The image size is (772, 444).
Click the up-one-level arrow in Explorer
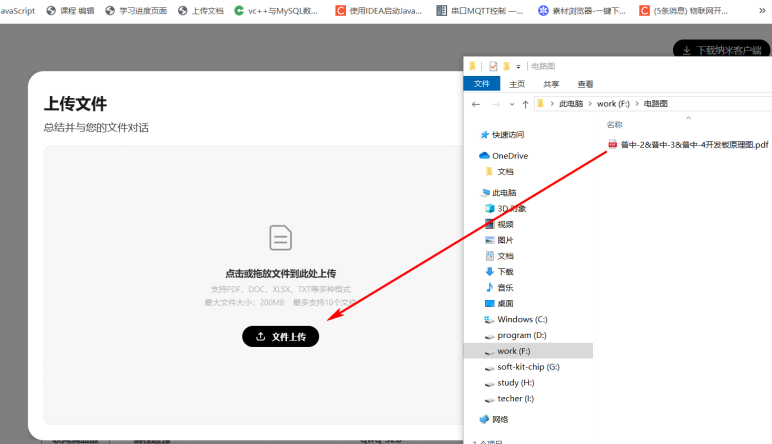524,104
